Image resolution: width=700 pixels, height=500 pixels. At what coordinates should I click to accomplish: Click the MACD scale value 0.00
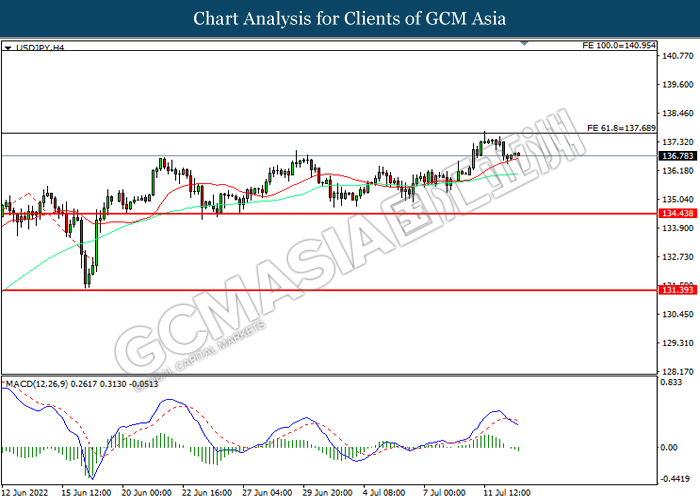click(x=669, y=447)
